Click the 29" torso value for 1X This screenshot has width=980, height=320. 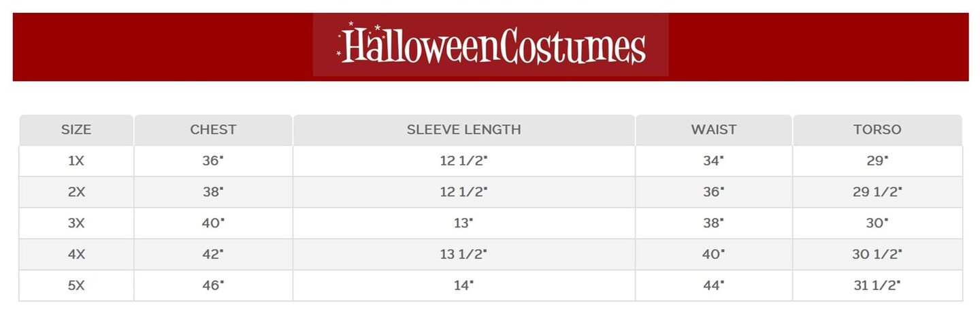point(877,161)
